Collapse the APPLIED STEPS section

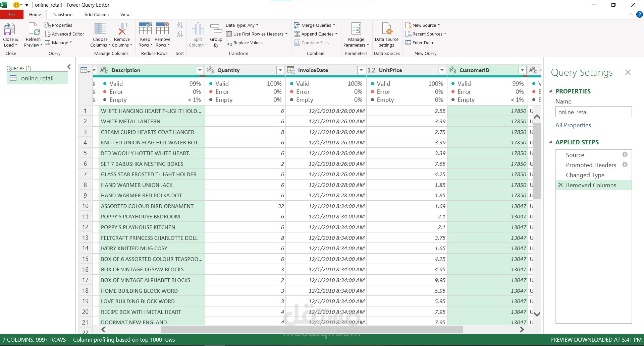click(550, 142)
